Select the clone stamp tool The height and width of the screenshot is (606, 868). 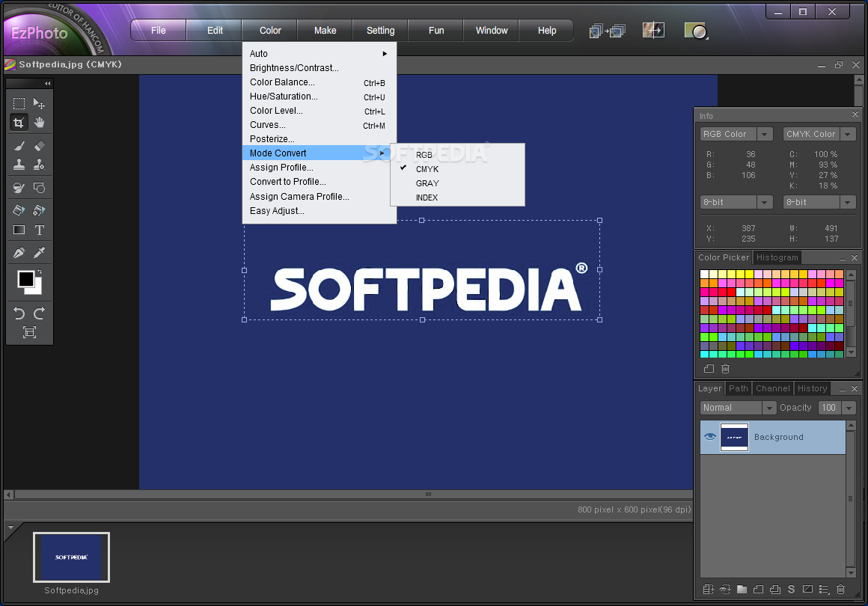19,165
